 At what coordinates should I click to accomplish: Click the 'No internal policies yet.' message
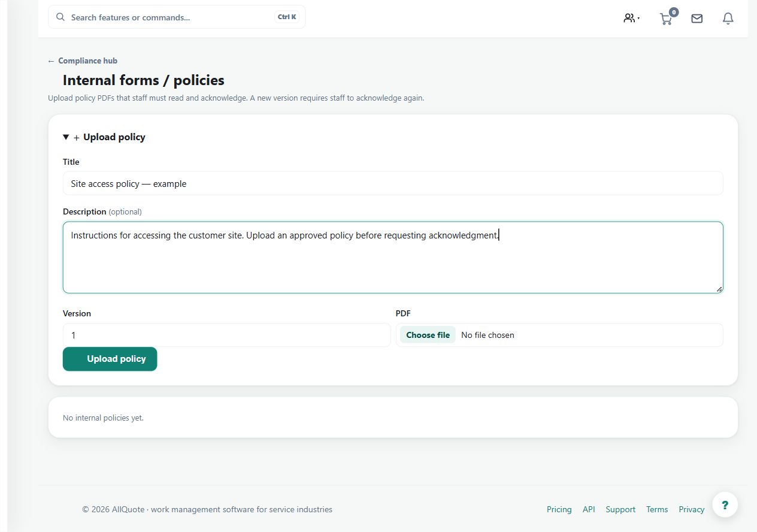[x=103, y=418]
